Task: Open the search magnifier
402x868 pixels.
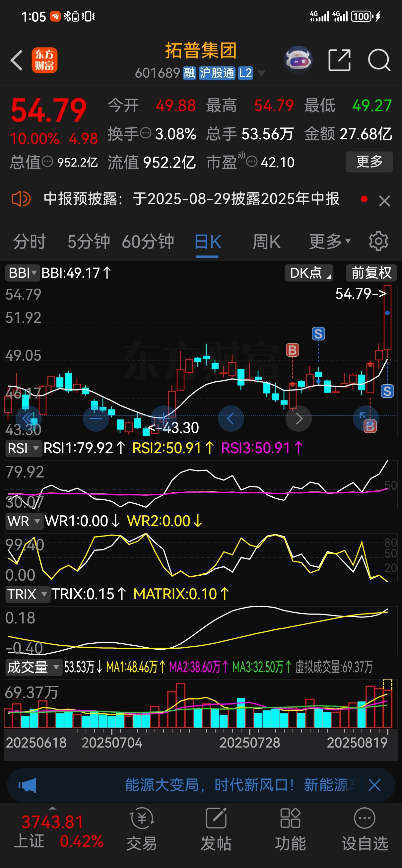Action: coord(379,60)
